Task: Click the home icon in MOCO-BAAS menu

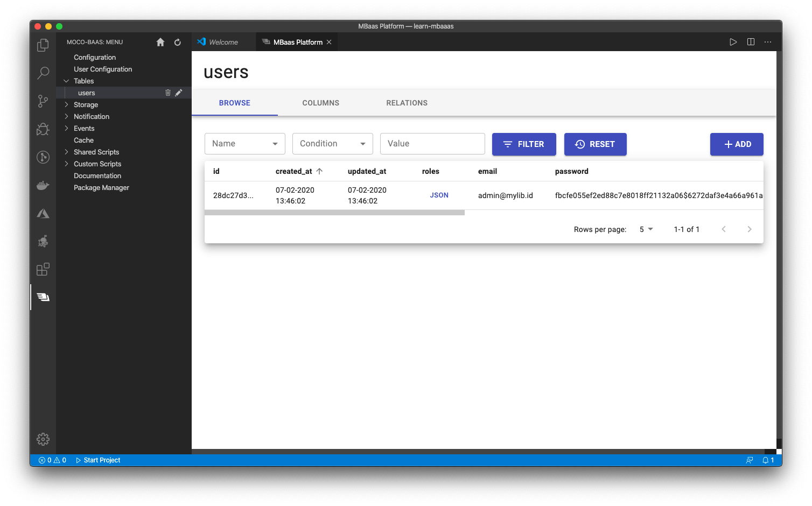Action: (x=160, y=42)
